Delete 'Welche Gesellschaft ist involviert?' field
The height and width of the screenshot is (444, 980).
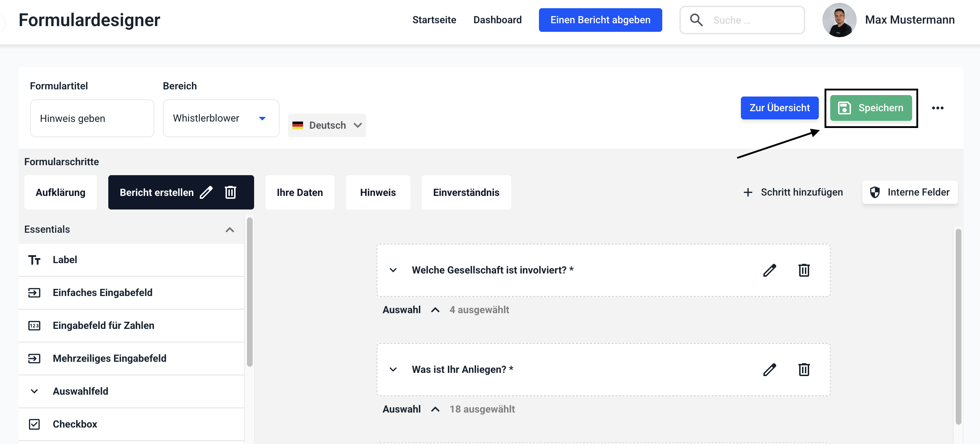(x=803, y=270)
